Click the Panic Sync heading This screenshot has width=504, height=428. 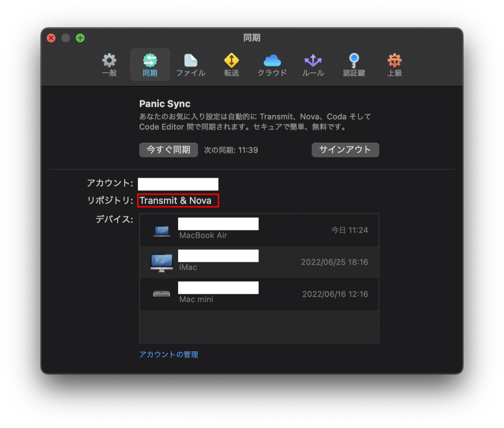click(x=165, y=104)
